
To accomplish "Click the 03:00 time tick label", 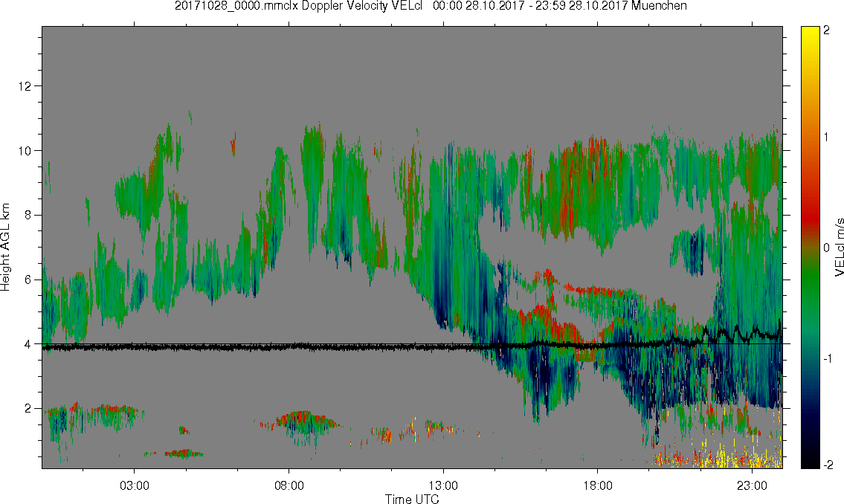I will pyautogui.click(x=135, y=485).
